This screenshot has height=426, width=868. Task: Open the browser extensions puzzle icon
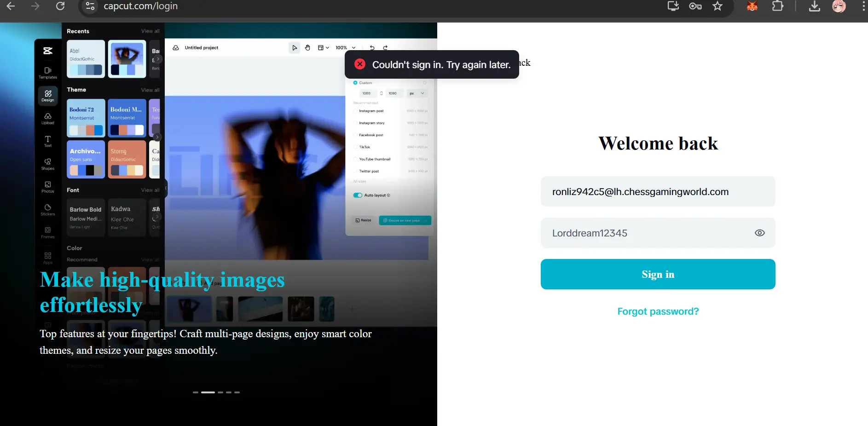[778, 6]
